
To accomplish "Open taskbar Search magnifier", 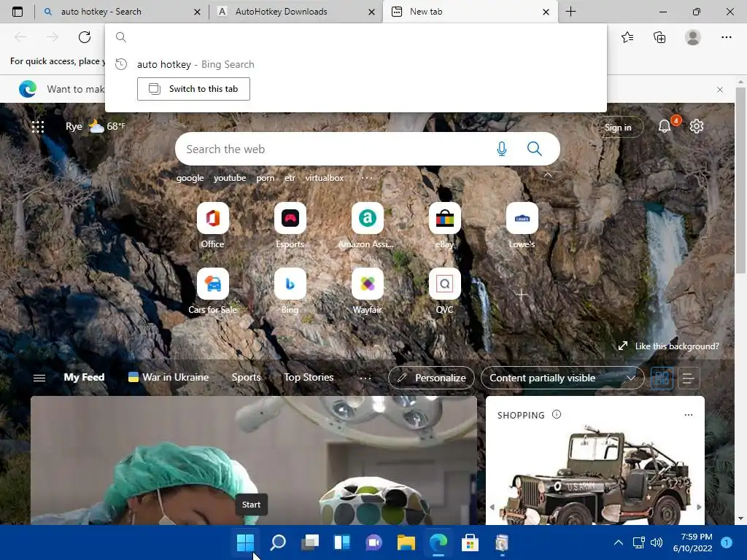I will pyautogui.click(x=278, y=542).
